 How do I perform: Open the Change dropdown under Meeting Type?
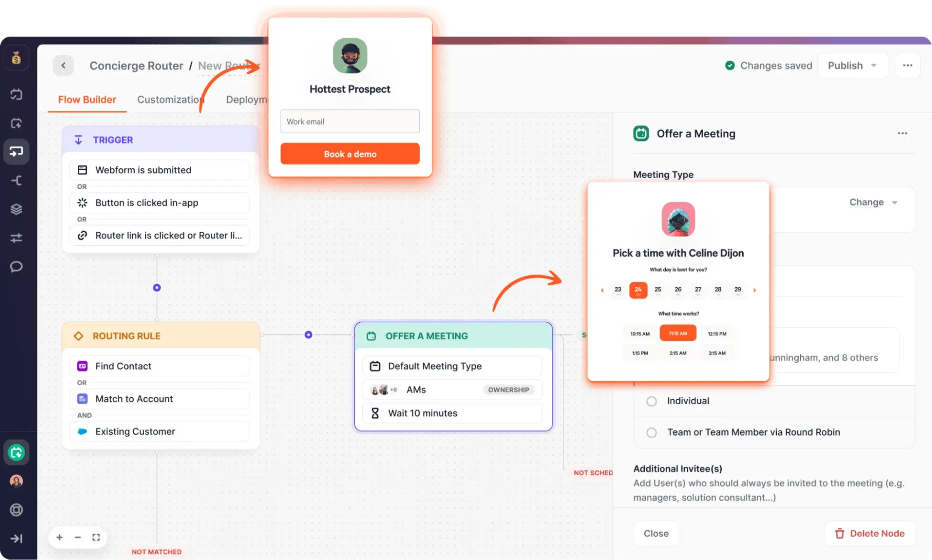(x=873, y=202)
